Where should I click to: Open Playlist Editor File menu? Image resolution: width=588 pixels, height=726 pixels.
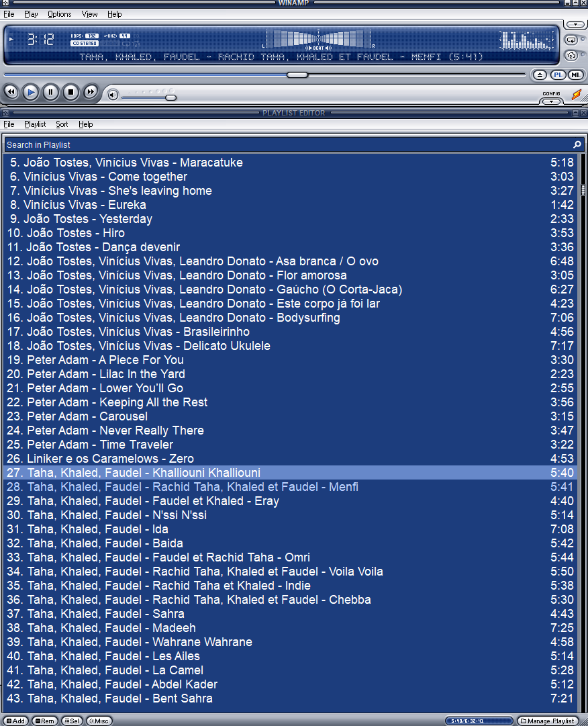9,124
